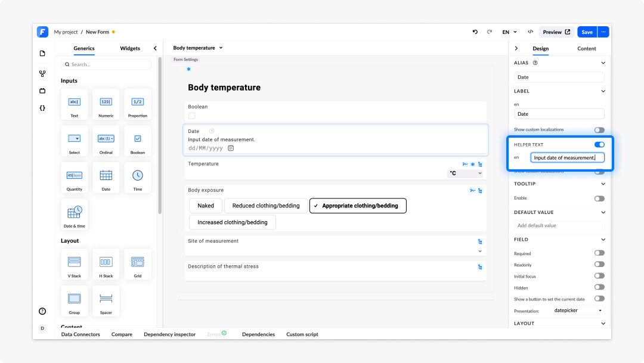Select Naked body exposure option
Screen dimensions: 644x363
pyautogui.click(x=206, y=206)
